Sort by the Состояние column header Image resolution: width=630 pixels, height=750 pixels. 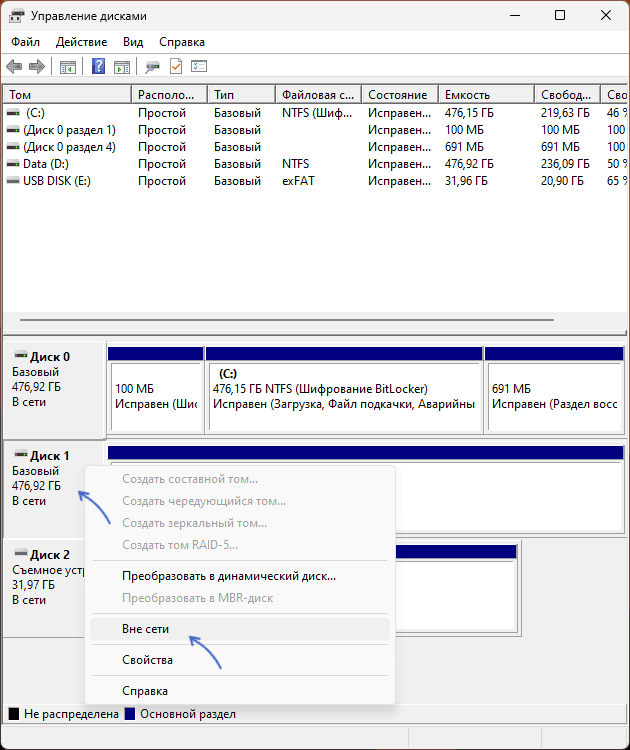tap(400, 95)
